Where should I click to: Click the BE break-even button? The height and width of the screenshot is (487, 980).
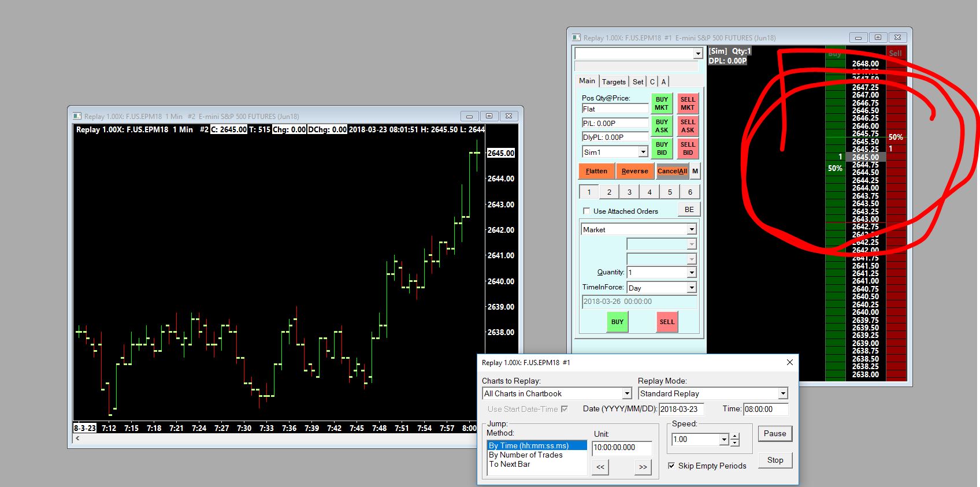pos(689,210)
